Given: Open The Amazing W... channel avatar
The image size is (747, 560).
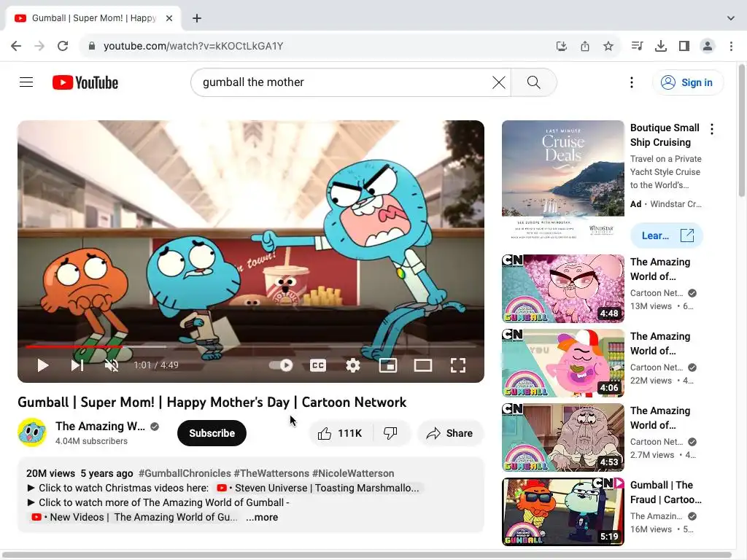Looking at the screenshot, I should [32, 432].
